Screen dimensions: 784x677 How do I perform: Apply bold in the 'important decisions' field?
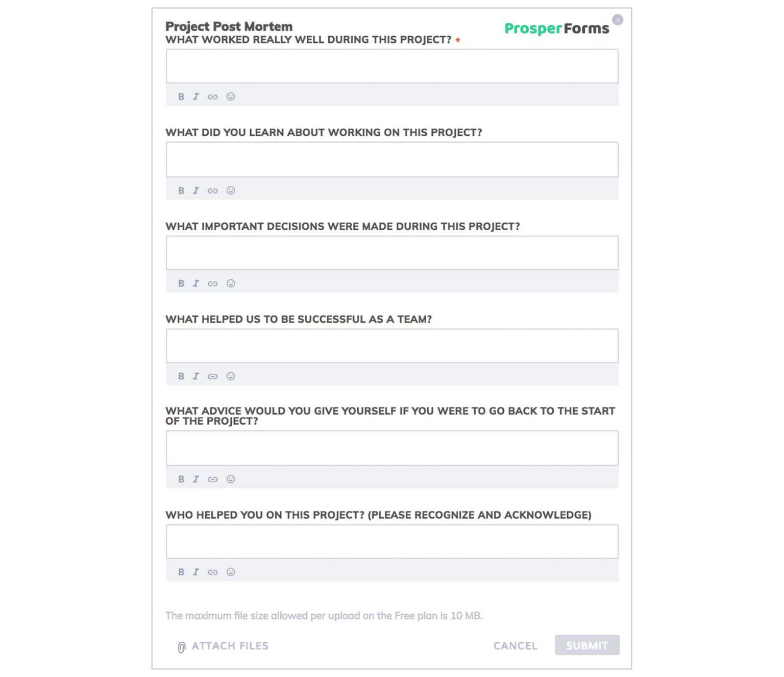point(181,283)
